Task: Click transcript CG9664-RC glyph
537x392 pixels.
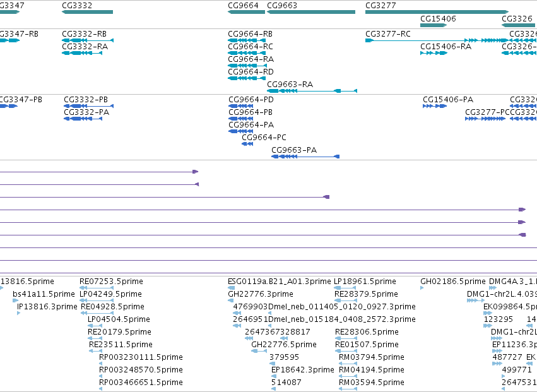Action: click(x=247, y=53)
